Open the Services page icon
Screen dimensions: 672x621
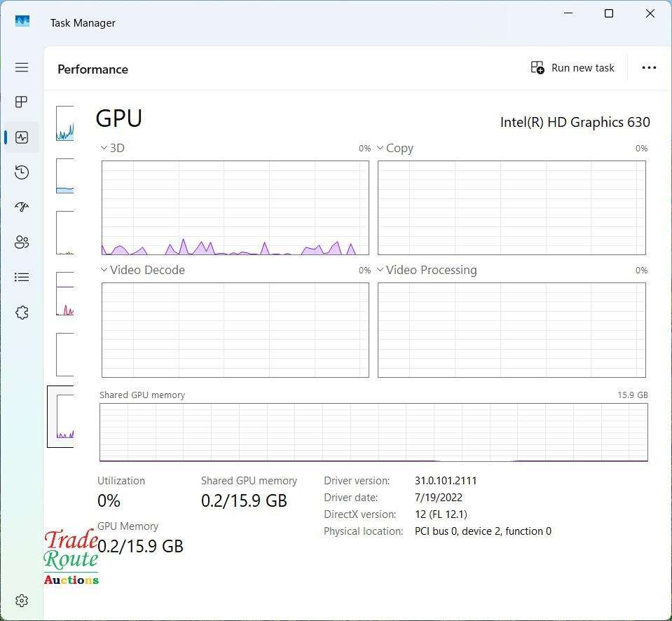[x=22, y=313]
